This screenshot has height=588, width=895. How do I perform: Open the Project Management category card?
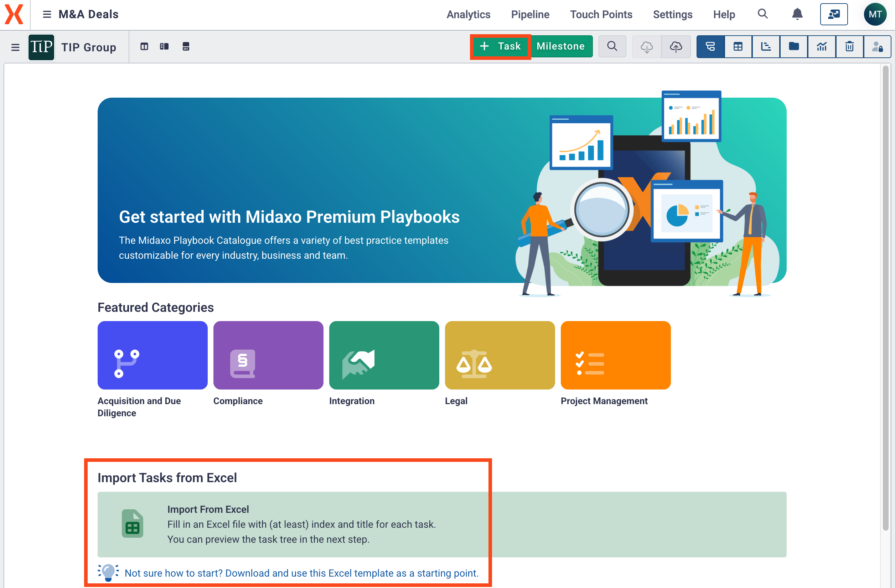pos(616,355)
